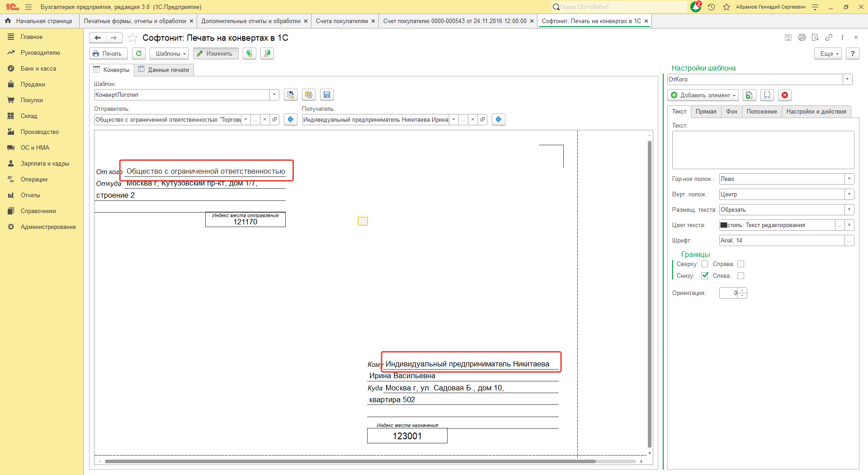
Task: Click the get link chain icon
Action: (829, 38)
